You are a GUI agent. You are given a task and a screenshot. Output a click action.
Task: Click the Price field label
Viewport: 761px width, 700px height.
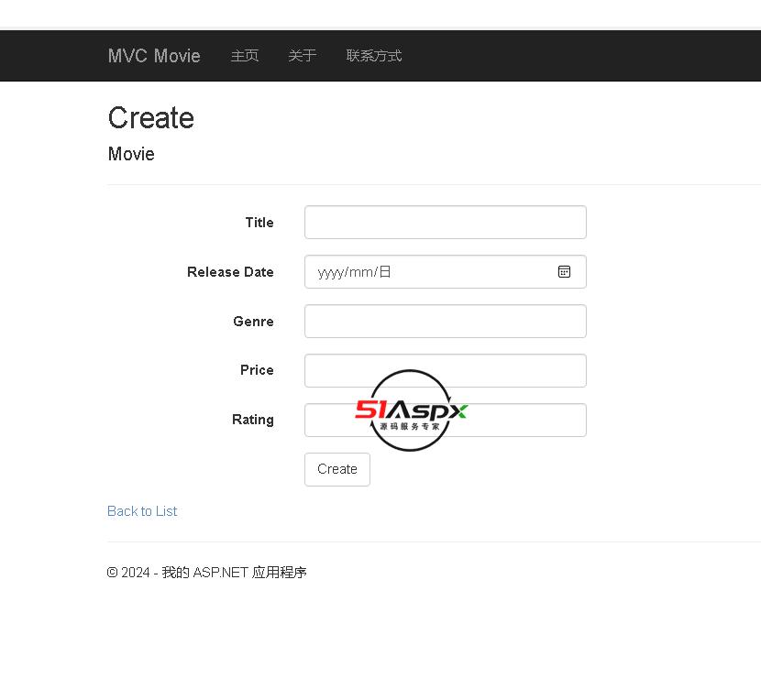click(257, 370)
